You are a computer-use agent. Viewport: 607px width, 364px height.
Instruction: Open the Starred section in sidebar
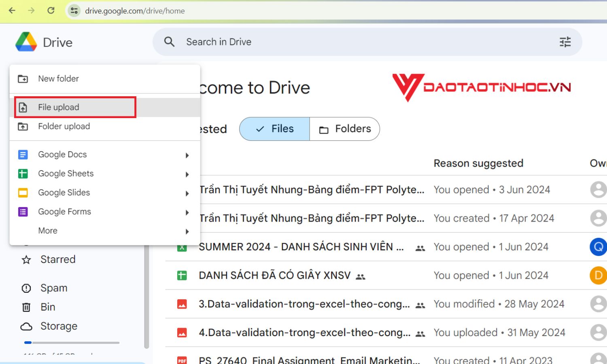coord(58,259)
